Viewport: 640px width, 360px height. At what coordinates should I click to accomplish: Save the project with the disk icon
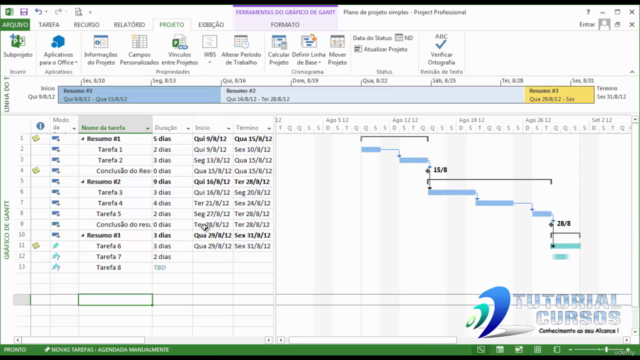[24, 12]
